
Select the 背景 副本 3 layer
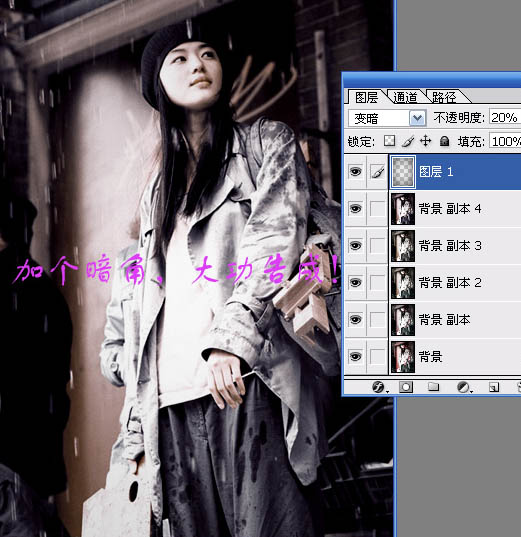click(x=455, y=246)
